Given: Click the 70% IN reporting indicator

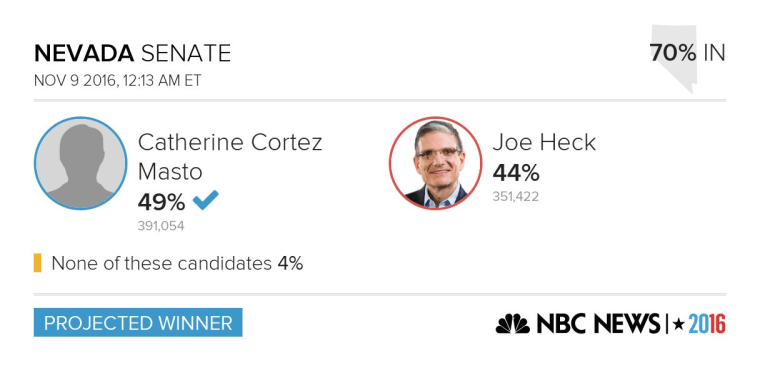Looking at the screenshot, I should pyautogui.click(x=687, y=53).
